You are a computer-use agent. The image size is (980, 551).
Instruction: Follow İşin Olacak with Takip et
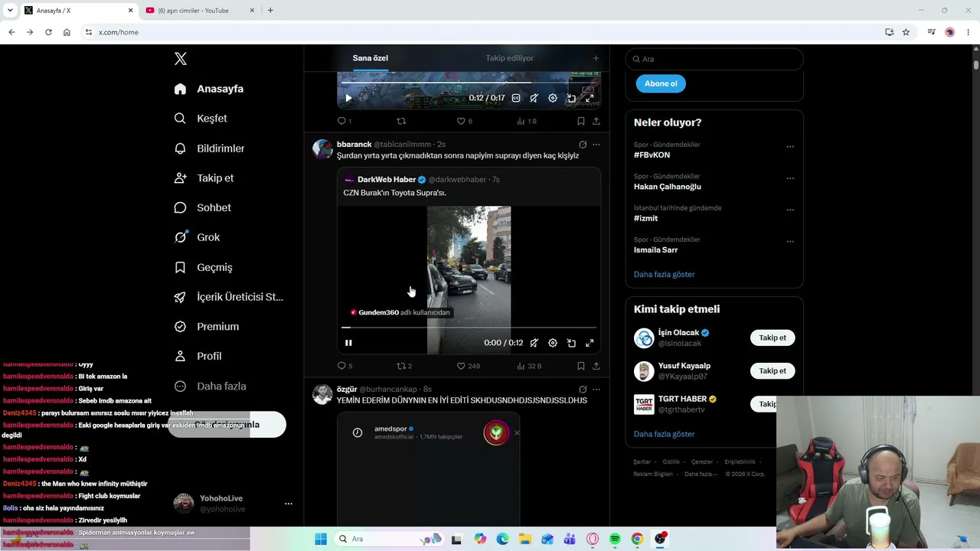coord(773,337)
